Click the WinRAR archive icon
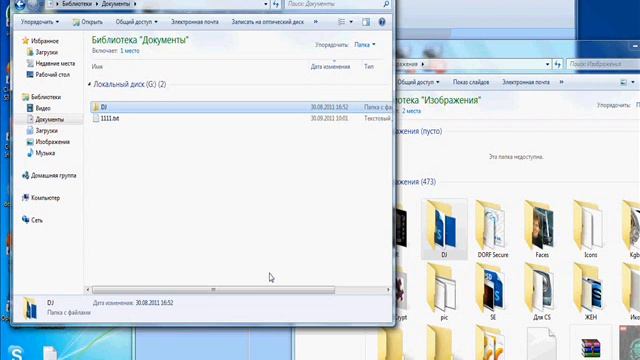 [591, 347]
